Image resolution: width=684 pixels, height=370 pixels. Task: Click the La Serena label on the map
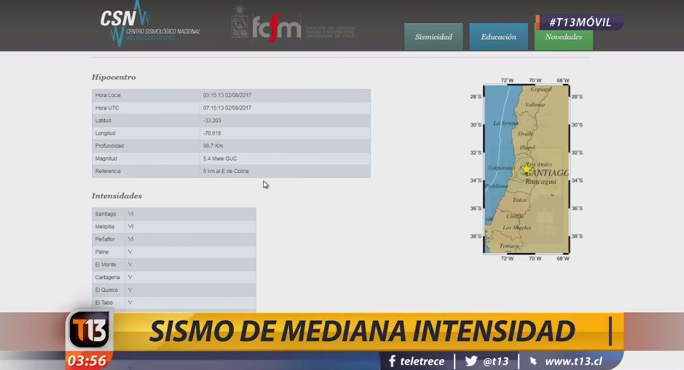(x=506, y=123)
